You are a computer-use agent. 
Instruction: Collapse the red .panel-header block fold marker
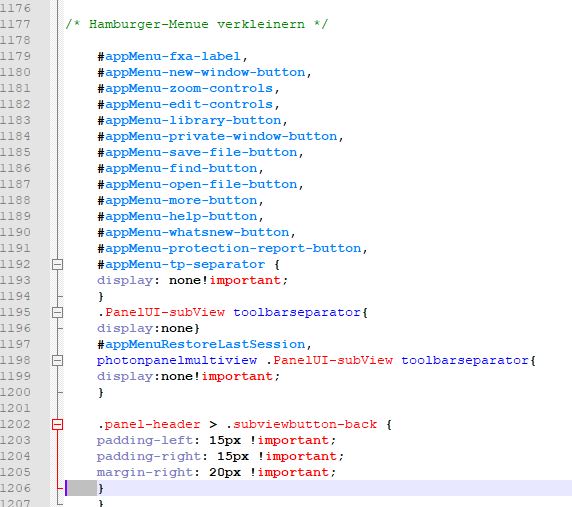(x=57, y=425)
